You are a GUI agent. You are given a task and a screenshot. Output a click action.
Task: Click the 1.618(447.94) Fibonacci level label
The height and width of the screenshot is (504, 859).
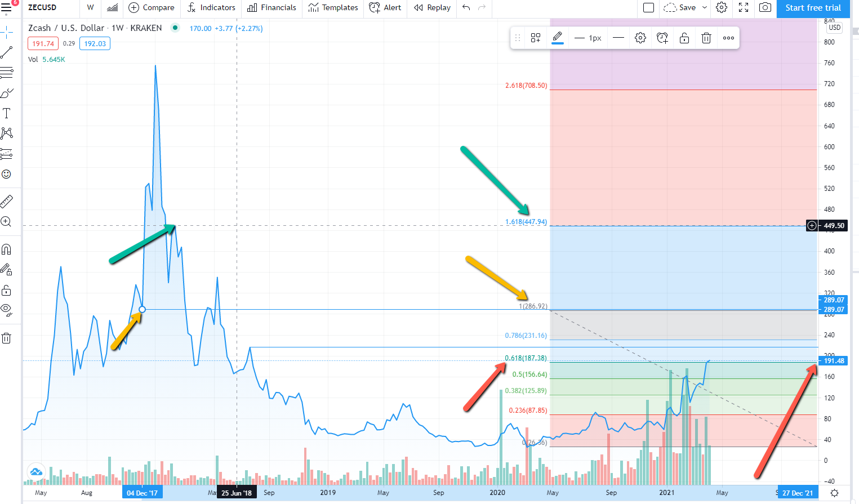(526, 222)
